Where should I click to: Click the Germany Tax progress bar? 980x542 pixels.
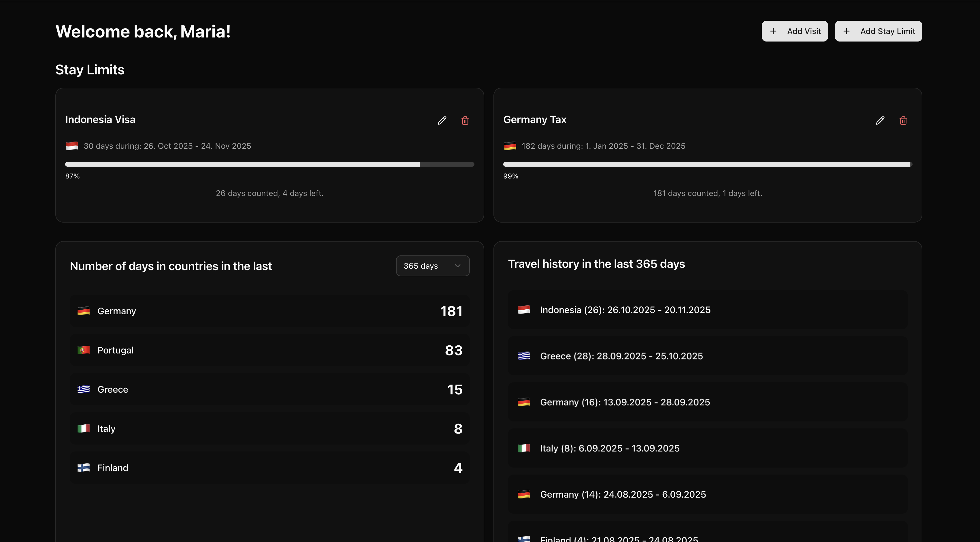[x=707, y=164]
